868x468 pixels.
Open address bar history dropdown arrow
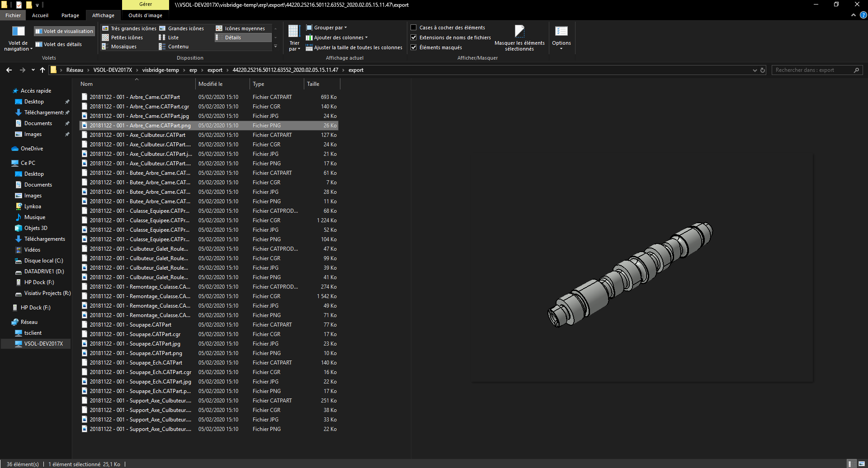click(755, 70)
